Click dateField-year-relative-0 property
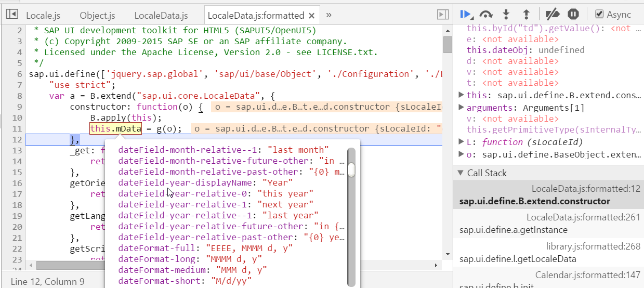This screenshot has height=288, width=644. [x=216, y=193]
